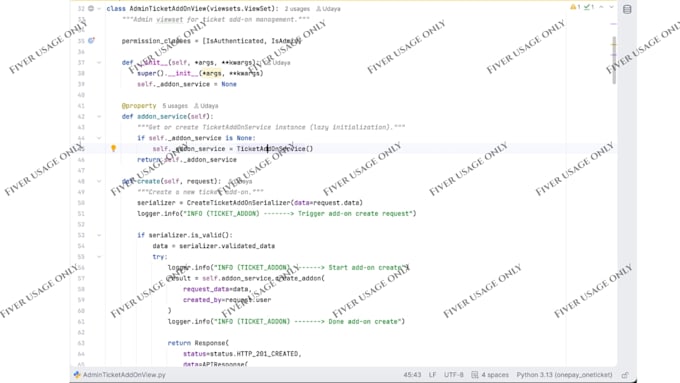Fold the try block on line 55
Viewport: 680px width, 383px height.
point(99,257)
